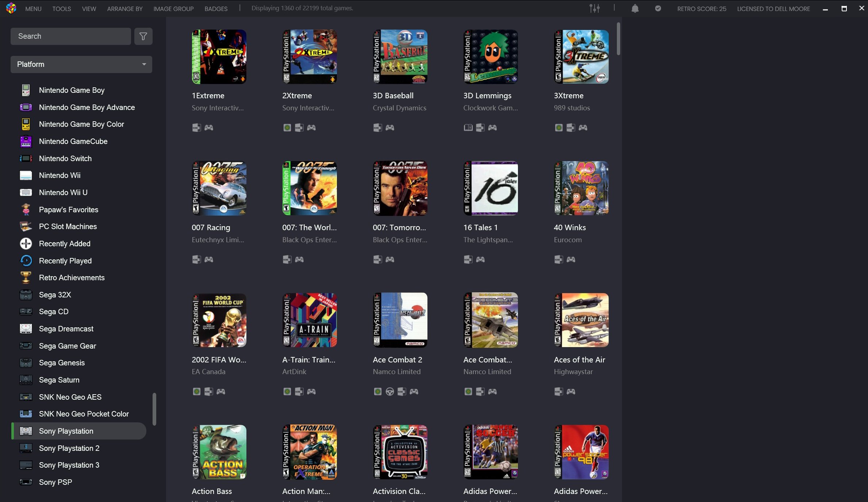
Task: Select the 1Extreme box art
Action: coord(219,57)
